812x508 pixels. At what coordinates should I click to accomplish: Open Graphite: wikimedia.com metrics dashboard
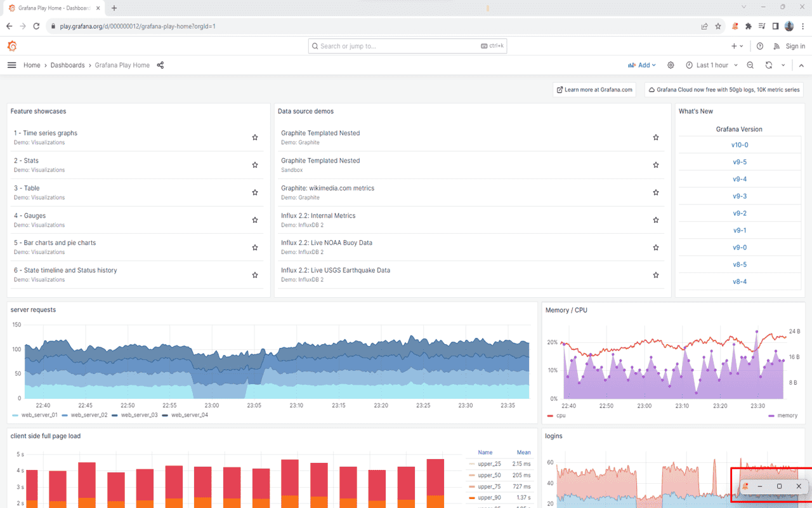[x=327, y=188]
